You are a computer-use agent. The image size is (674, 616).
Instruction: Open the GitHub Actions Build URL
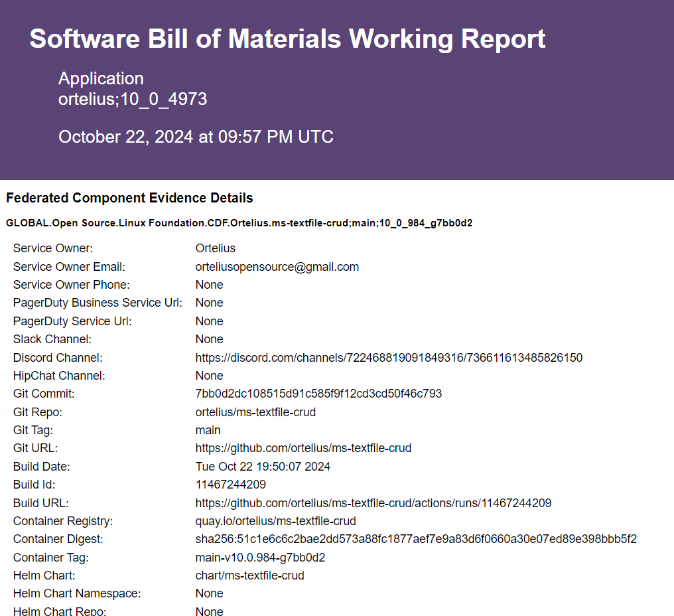(373, 503)
